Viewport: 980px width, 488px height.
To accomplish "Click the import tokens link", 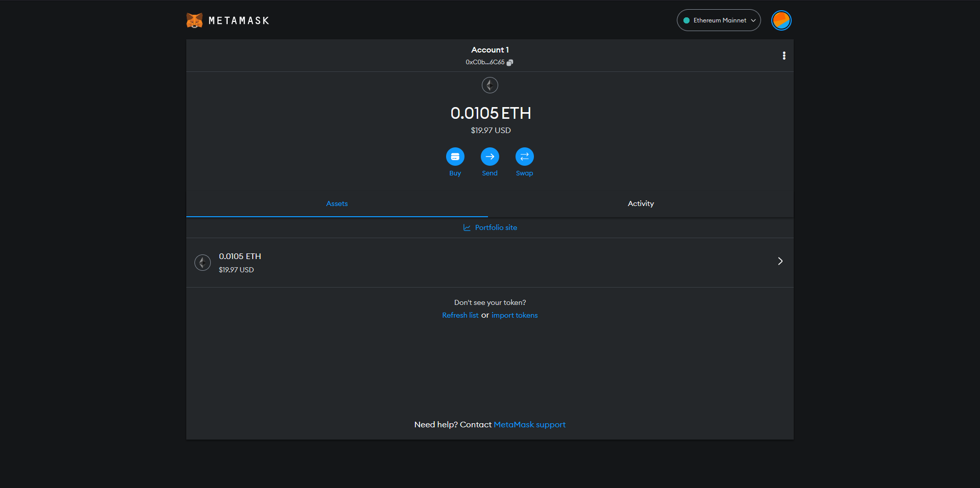I will point(514,315).
